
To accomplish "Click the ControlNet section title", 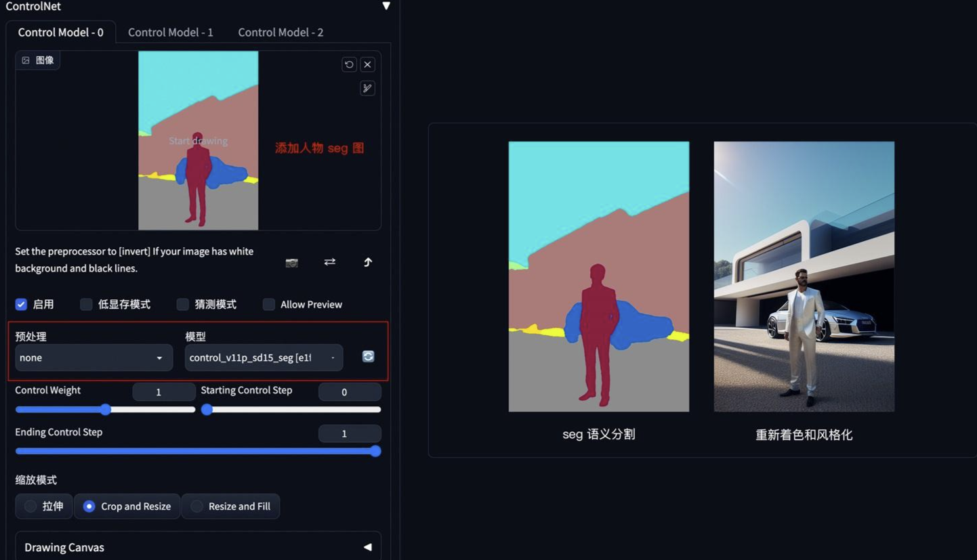I will [33, 6].
